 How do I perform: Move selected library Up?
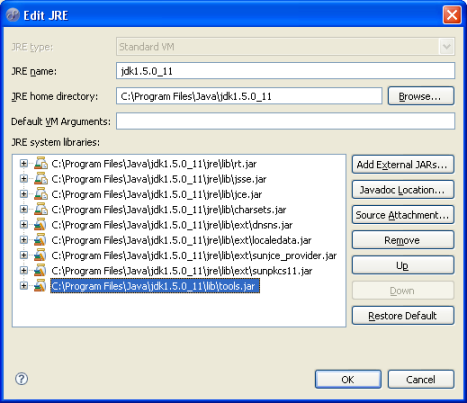[403, 265]
